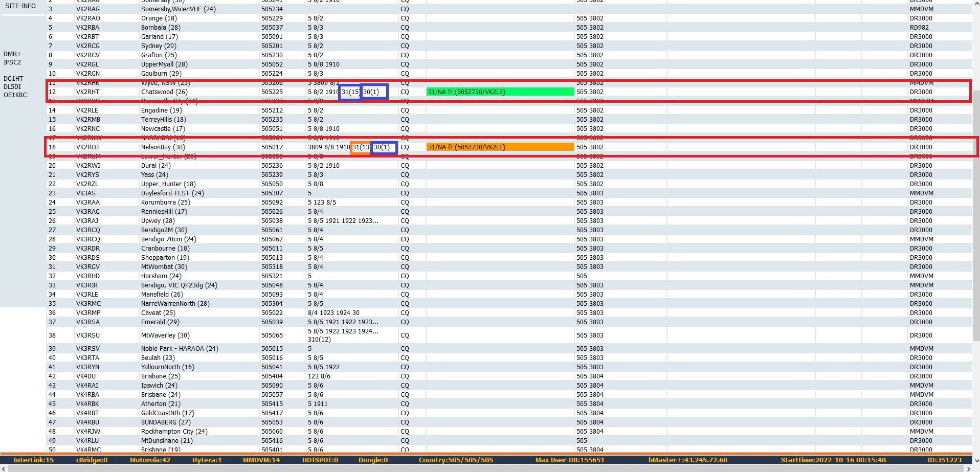
Task: Click orange active-call bar in NelsonBay row
Action: (x=500, y=147)
